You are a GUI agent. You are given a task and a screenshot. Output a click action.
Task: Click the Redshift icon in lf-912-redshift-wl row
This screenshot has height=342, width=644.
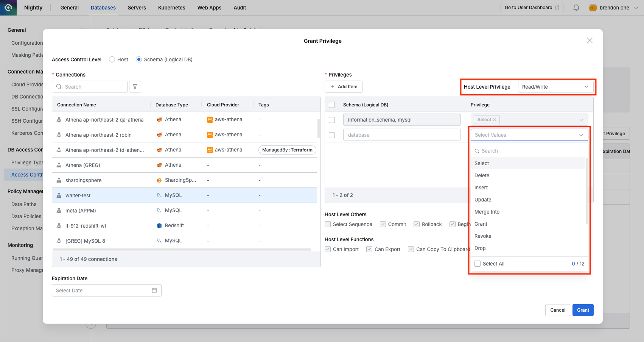tap(159, 226)
